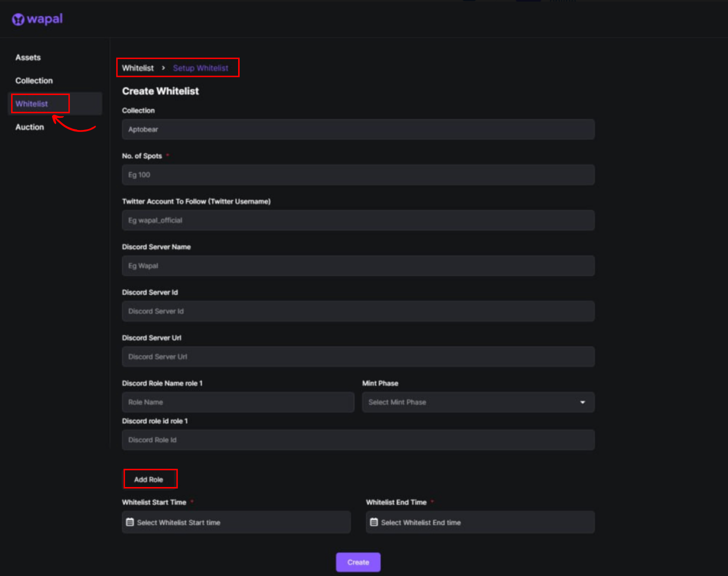Click the Twitter Account To Follow field
728x576 pixels.
coord(358,220)
